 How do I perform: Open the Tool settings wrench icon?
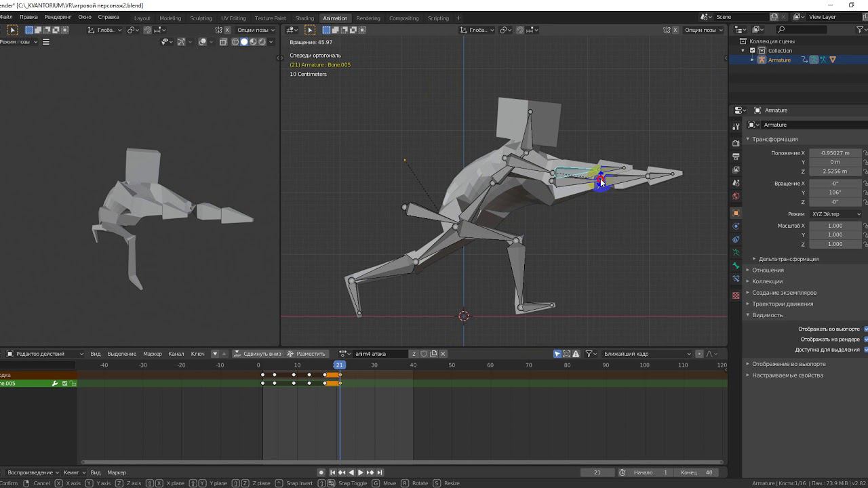click(736, 127)
